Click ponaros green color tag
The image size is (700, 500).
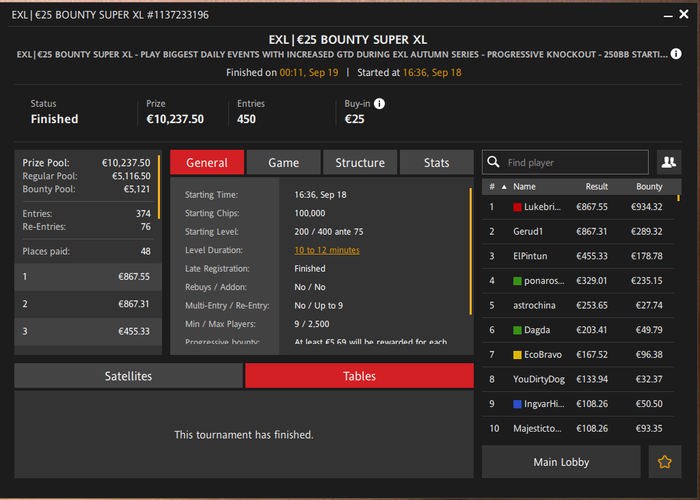click(x=517, y=281)
